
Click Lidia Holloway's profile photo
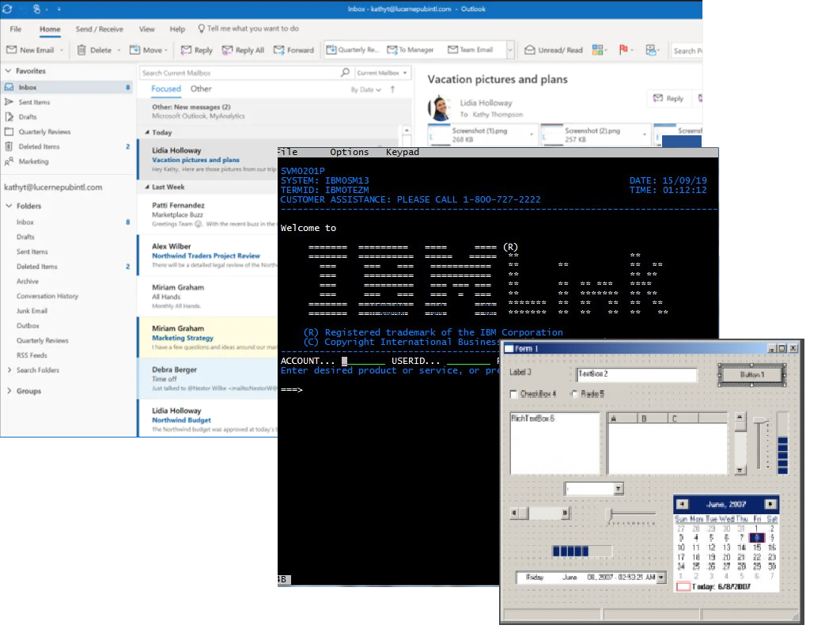(440, 108)
